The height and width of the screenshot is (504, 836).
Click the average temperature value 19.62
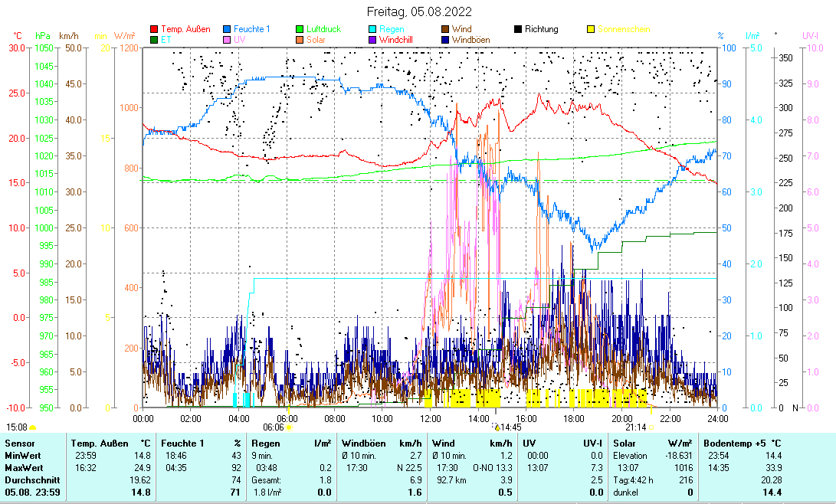tap(141, 480)
